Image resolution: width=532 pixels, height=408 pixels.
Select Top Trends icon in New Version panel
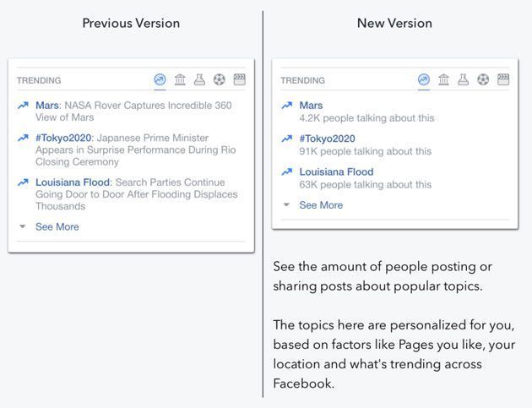424,80
